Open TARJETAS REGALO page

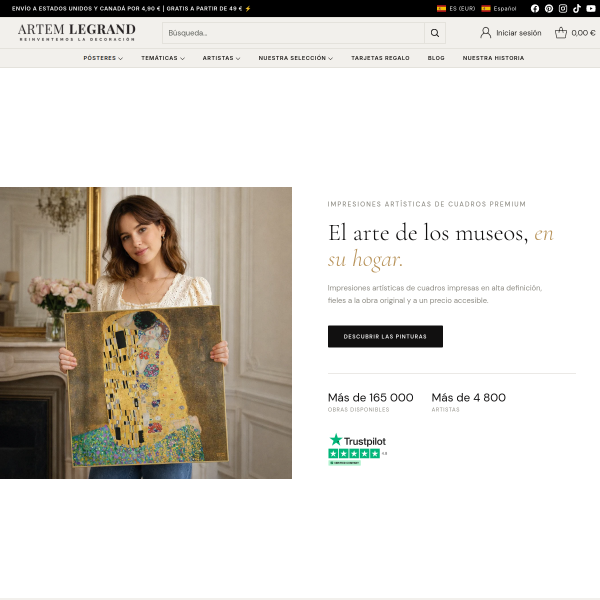pyautogui.click(x=380, y=58)
